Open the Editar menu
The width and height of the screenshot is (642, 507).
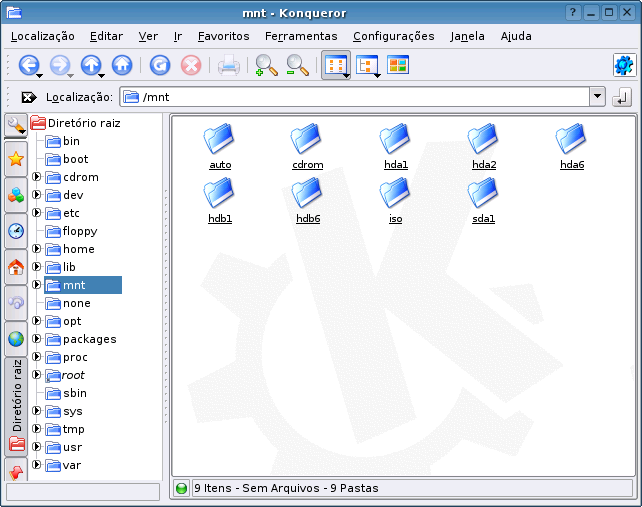click(x=106, y=36)
